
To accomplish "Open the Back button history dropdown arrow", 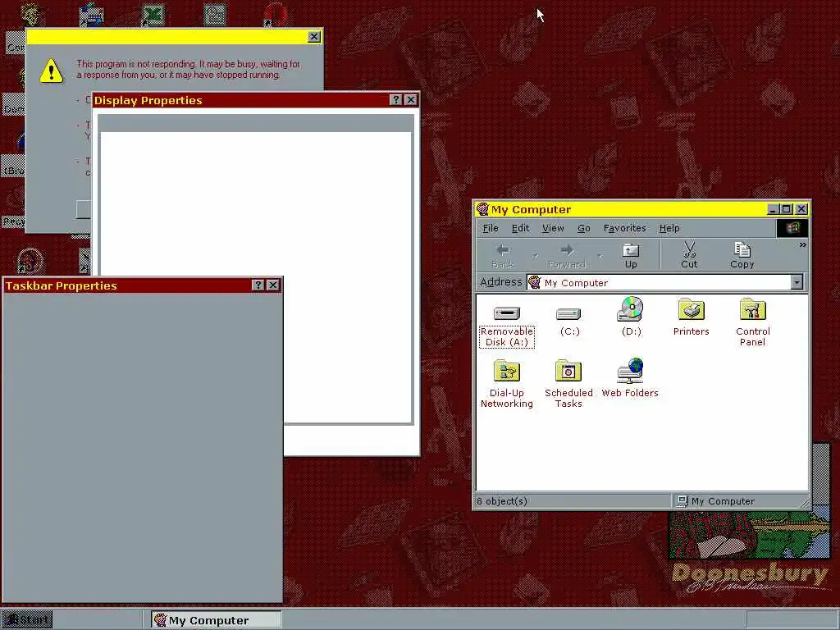I will 535,256.
